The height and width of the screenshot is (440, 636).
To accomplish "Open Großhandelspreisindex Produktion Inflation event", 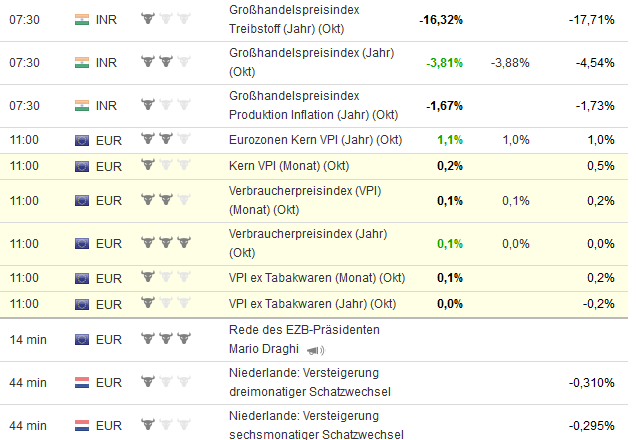I will [312, 104].
